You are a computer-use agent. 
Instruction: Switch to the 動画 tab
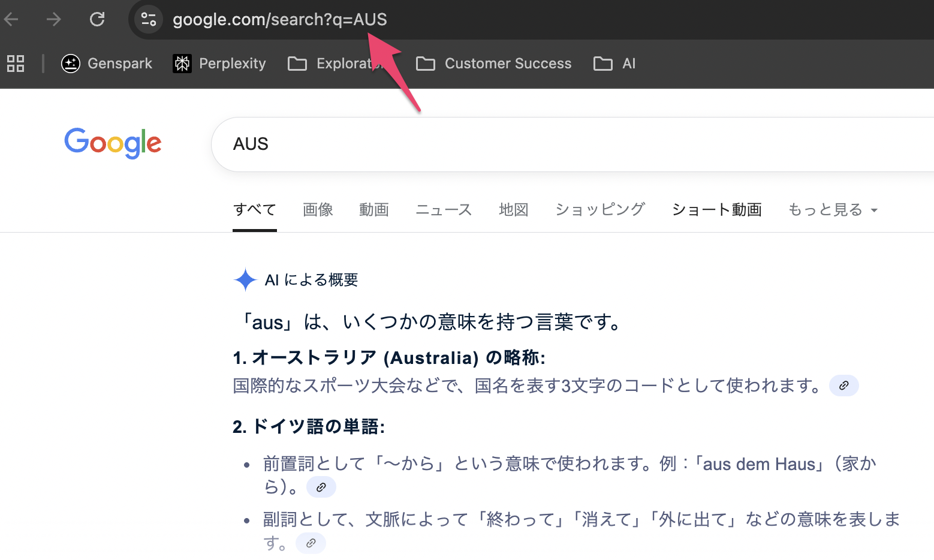(x=374, y=210)
